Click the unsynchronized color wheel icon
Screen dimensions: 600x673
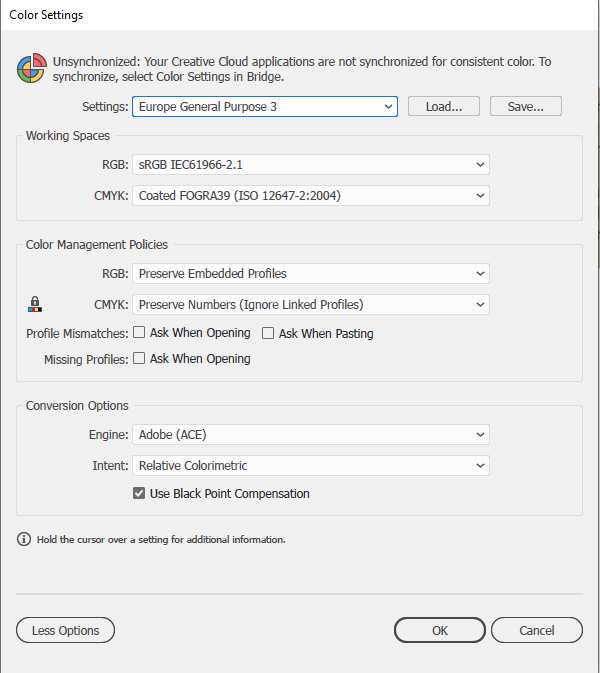coord(30,68)
